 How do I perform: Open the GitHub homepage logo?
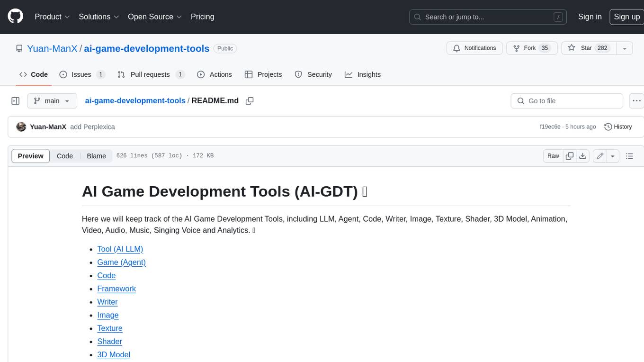pyautogui.click(x=15, y=17)
